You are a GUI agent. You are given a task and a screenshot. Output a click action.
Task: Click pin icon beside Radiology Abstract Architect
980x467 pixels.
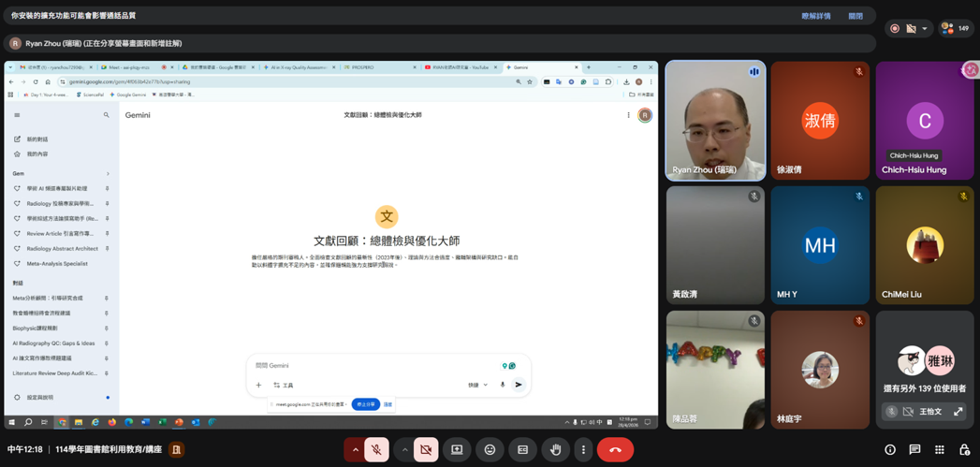[x=107, y=248]
